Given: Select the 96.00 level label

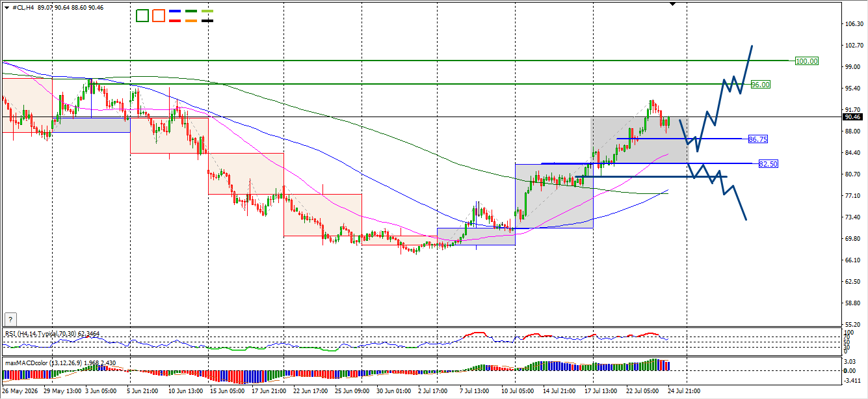Looking at the screenshot, I should [760, 85].
